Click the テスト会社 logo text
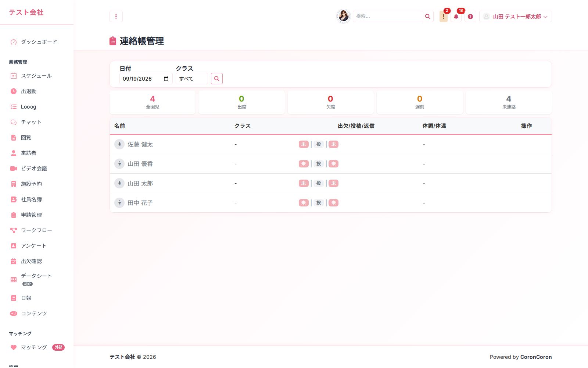Screen dimensions: 588x368 point(26,12)
